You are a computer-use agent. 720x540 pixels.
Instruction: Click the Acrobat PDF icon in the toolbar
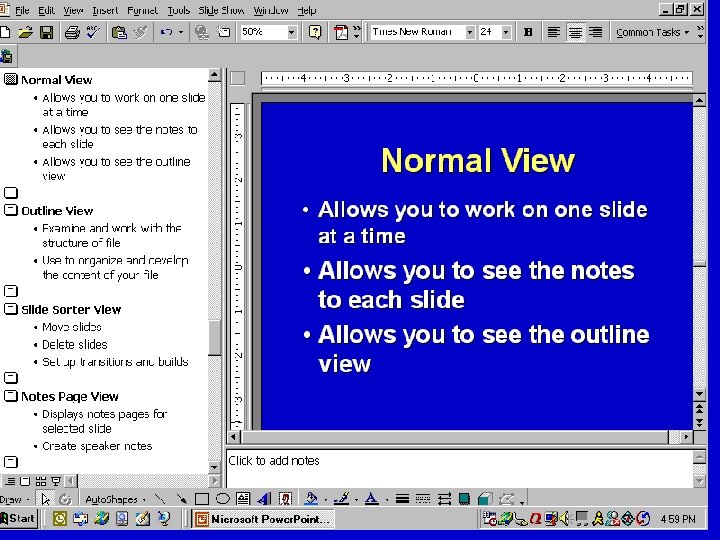341,32
